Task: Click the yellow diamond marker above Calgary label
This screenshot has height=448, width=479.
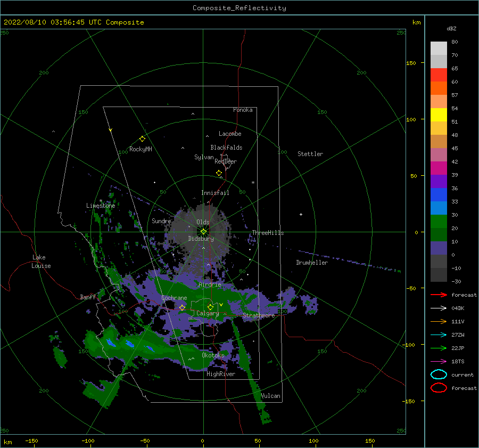Action: pos(210,307)
